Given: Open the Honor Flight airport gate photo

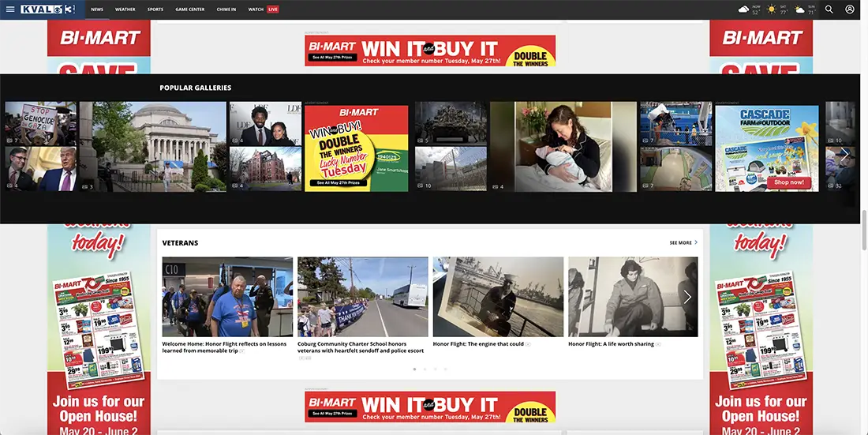Looking at the screenshot, I should pos(227,297).
